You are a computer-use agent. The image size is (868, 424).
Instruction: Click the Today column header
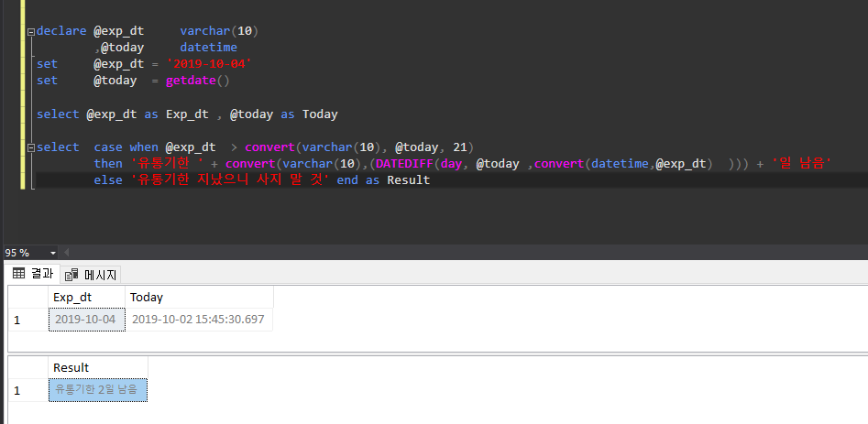pyautogui.click(x=199, y=298)
